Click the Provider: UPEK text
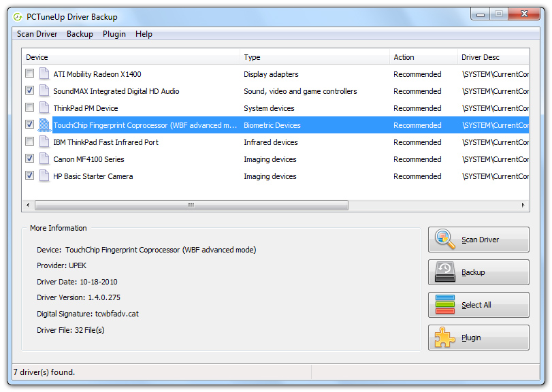The height and width of the screenshot is (392, 552). point(62,265)
